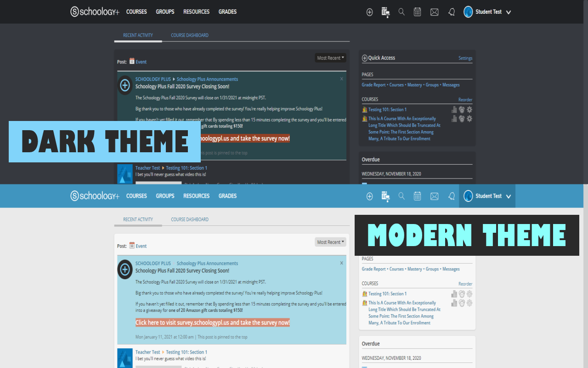Click the Schoology+ logo in the header
The image size is (588, 368).
click(95, 11)
